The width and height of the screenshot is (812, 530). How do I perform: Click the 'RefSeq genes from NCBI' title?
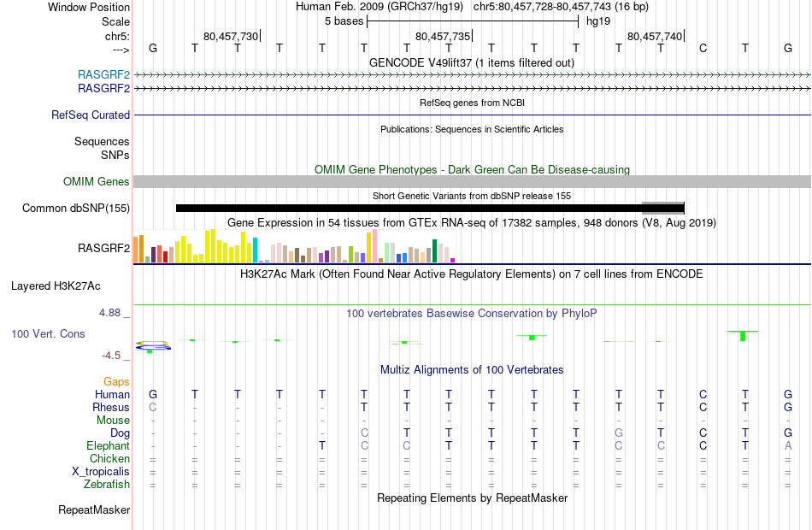click(x=472, y=103)
